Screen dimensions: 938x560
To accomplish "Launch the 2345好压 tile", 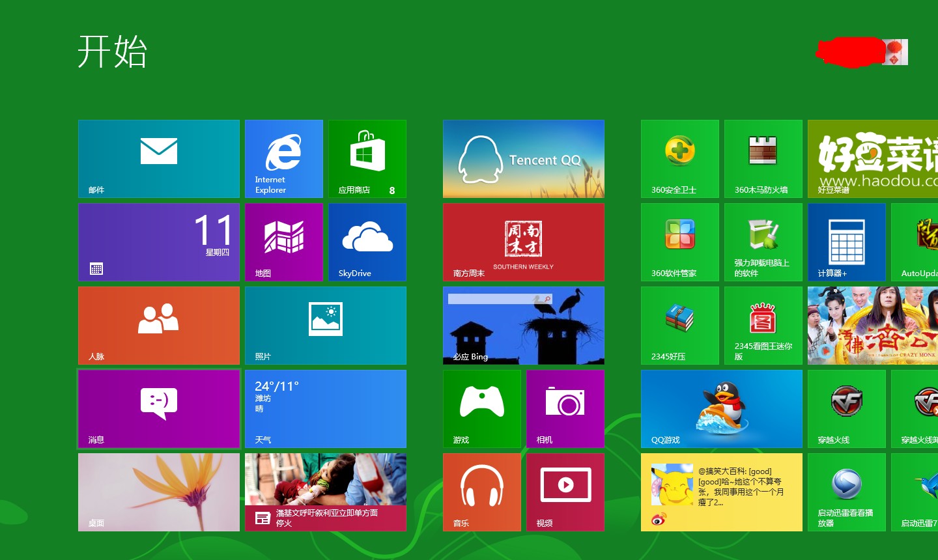I will tap(680, 326).
